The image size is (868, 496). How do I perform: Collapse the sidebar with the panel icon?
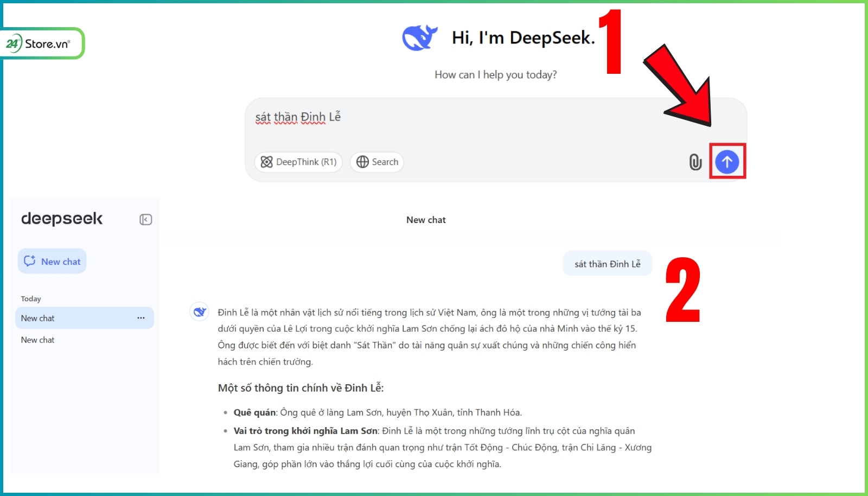tap(145, 220)
